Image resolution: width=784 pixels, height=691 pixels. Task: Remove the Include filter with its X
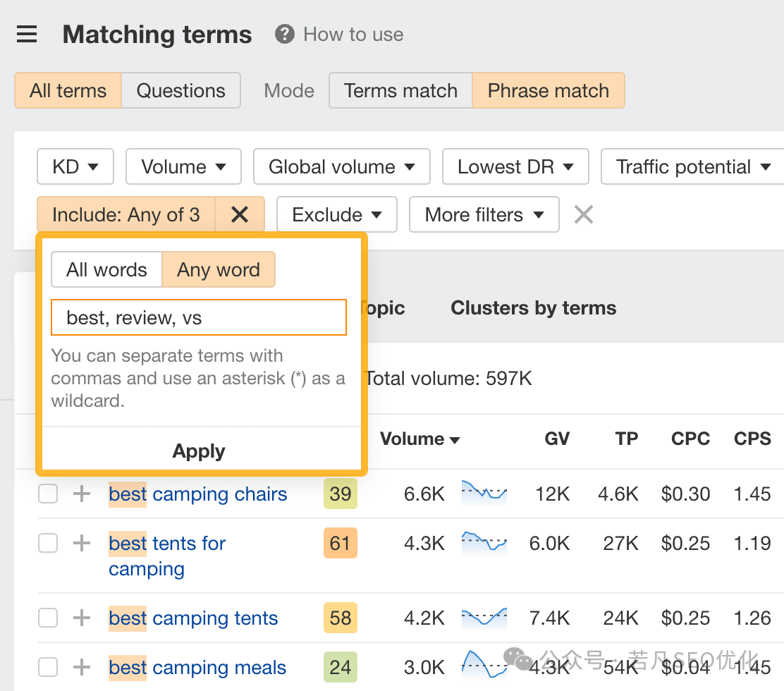coord(240,214)
